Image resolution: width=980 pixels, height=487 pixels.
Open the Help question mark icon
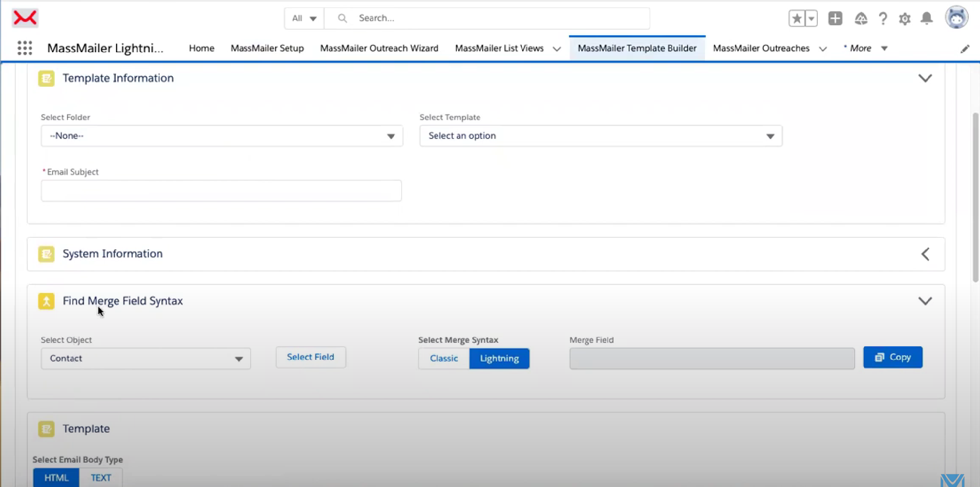tap(883, 18)
